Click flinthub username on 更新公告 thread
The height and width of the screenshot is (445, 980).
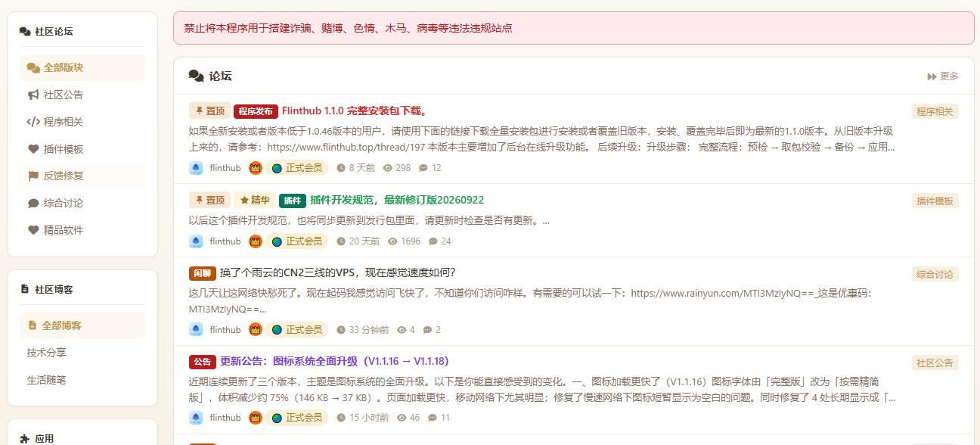[x=225, y=418]
